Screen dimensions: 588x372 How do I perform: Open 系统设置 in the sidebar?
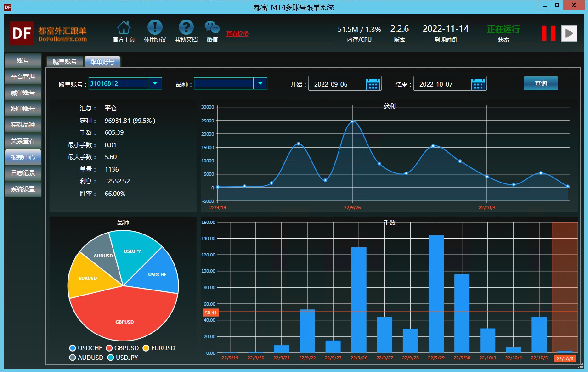coord(23,189)
